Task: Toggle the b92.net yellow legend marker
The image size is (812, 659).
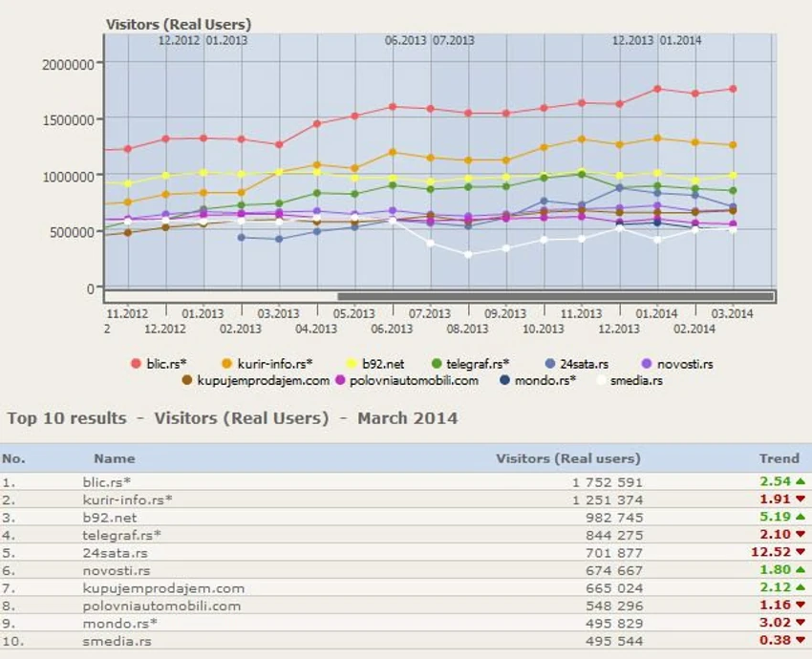Action: click(x=352, y=364)
